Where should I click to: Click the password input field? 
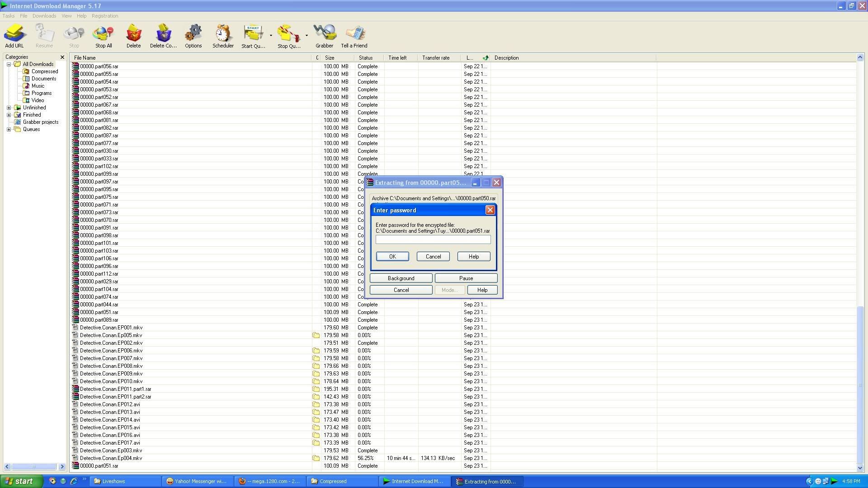pos(433,239)
